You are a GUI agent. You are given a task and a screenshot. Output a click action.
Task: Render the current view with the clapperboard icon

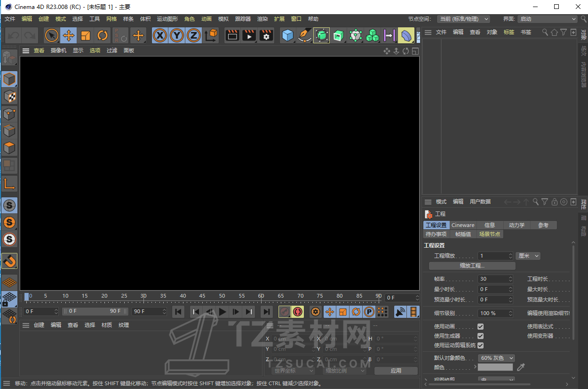[x=232, y=35]
